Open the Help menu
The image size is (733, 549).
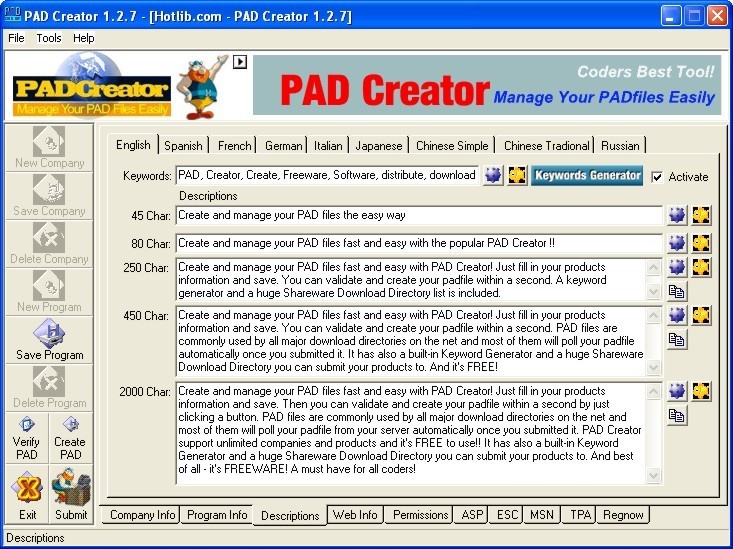tap(84, 38)
